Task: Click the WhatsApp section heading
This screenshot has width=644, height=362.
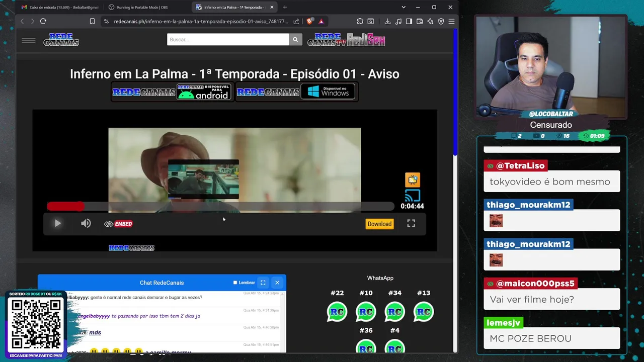Action: pos(380,278)
